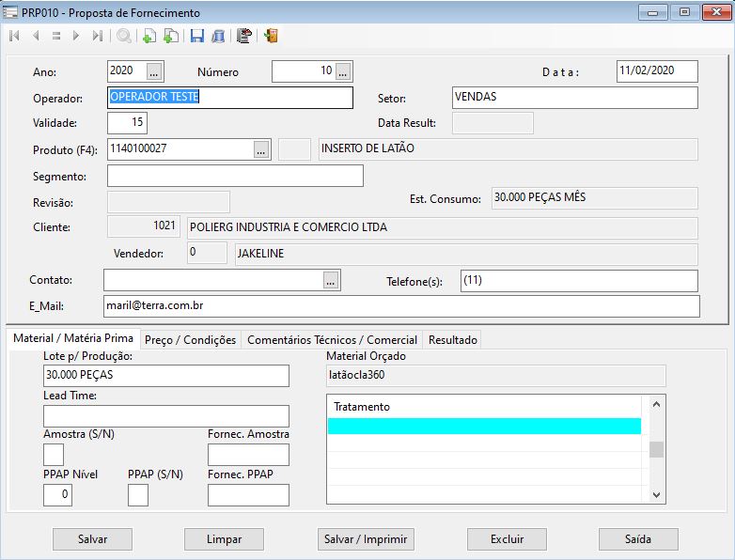The image size is (735, 560).
Task: Open the Produto lookup ellipsis button
Action: [x=261, y=149]
